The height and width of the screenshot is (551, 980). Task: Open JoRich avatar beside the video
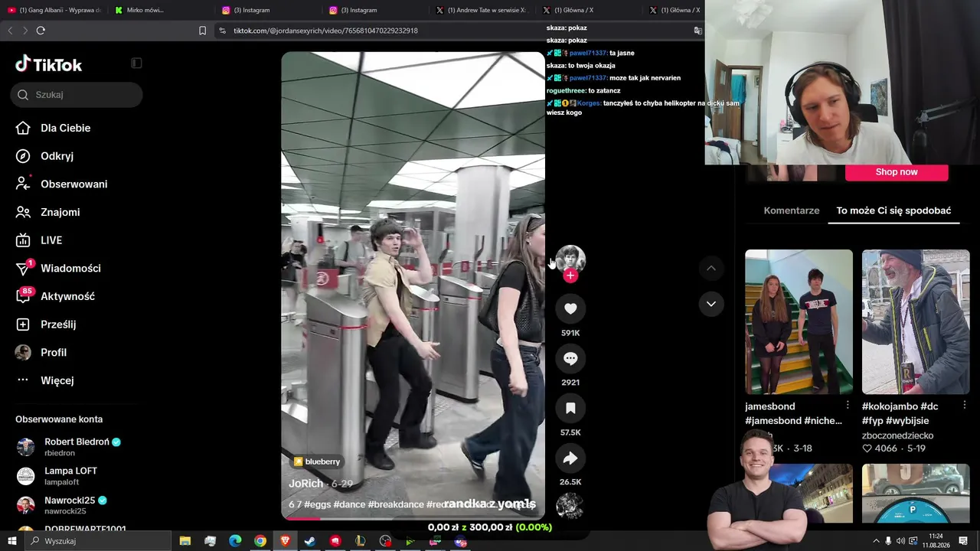(570, 260)
